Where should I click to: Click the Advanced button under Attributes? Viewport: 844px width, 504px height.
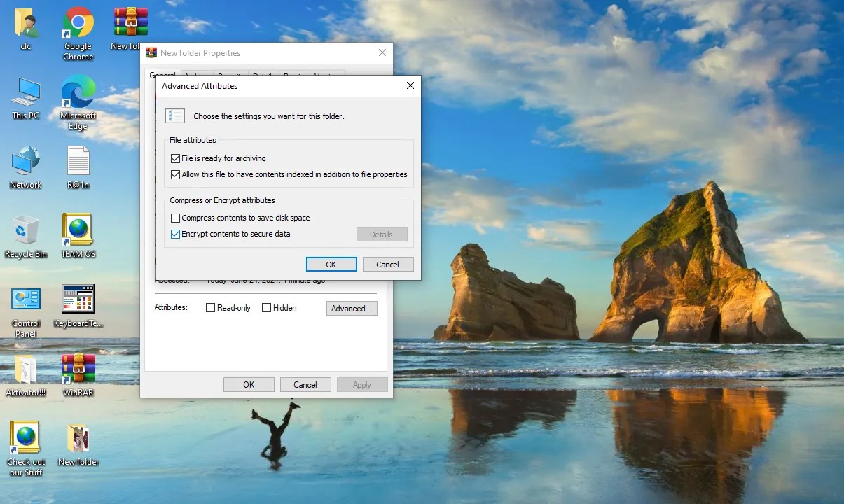[x=351, y=308]
